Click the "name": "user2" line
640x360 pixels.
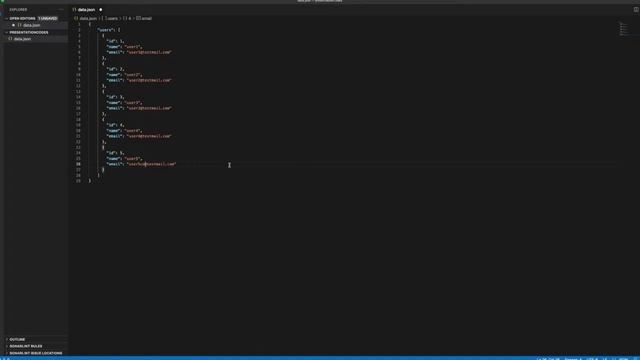coord(124,75)
